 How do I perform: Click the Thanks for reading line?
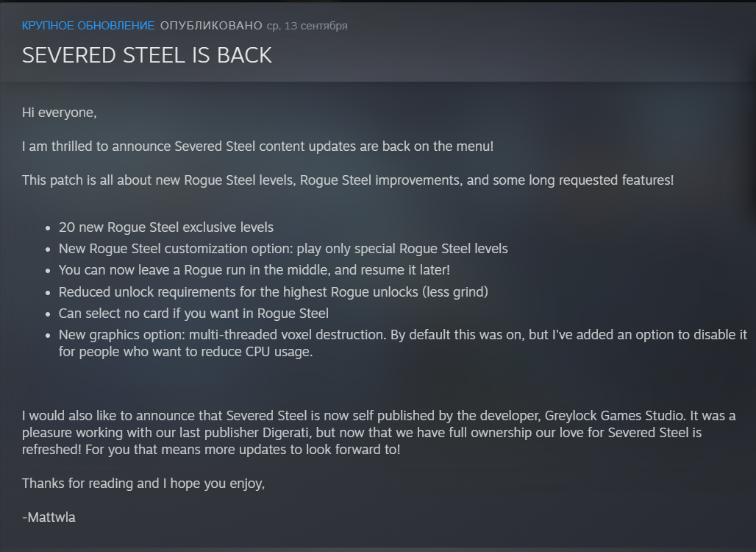(x=143, y=483)
